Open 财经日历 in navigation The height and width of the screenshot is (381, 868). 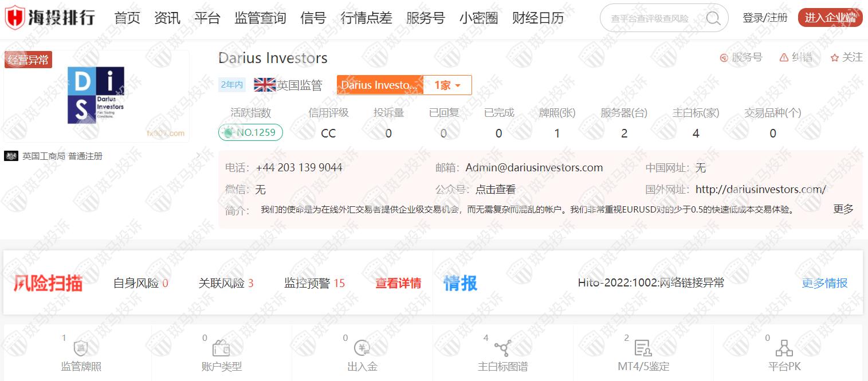pos(538,18)
